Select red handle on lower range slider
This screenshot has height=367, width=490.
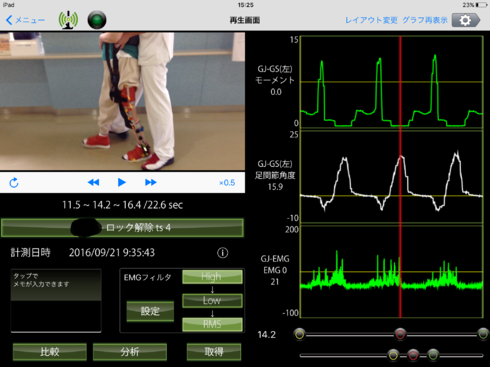(413, 355)
